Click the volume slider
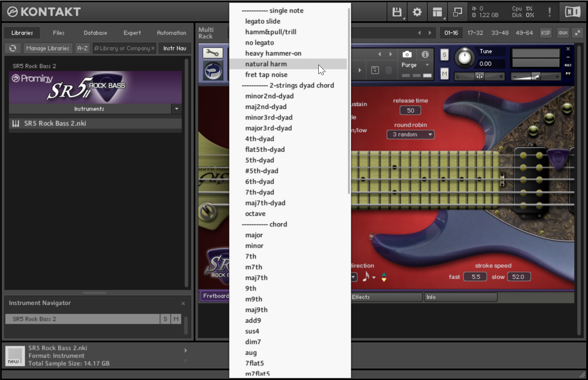 (536, 76)
